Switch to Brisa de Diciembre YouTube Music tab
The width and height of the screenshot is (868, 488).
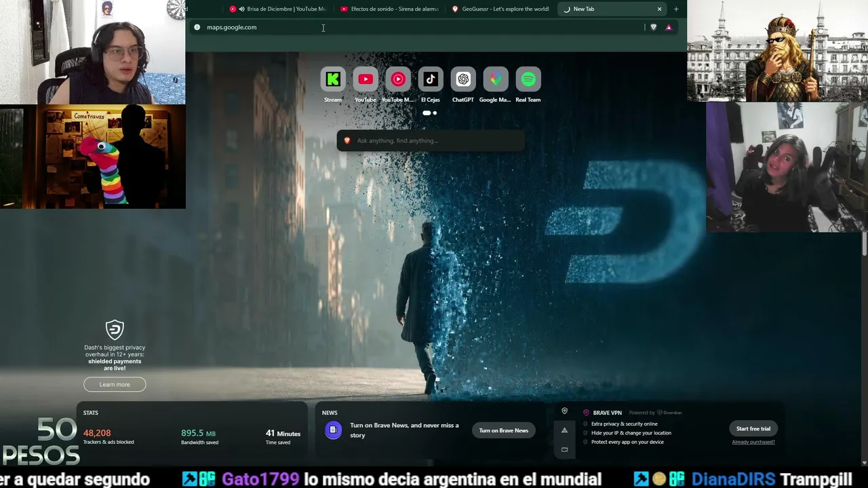tap(278, 9)
